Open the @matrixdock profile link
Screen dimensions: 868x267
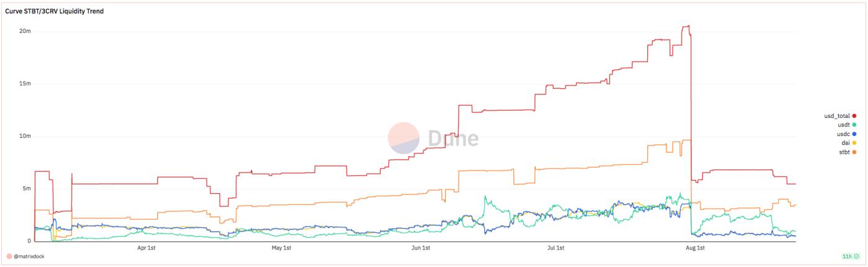click(29, 256)
